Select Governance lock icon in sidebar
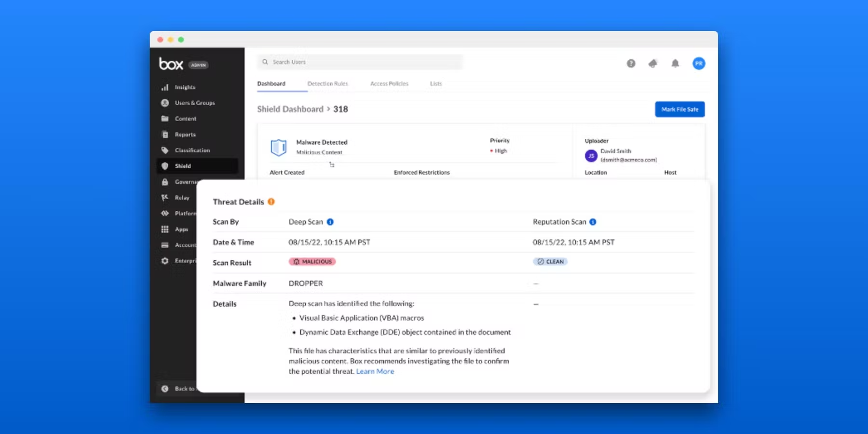The width and height of the screenshot is (868, 434). coord(164,182)
